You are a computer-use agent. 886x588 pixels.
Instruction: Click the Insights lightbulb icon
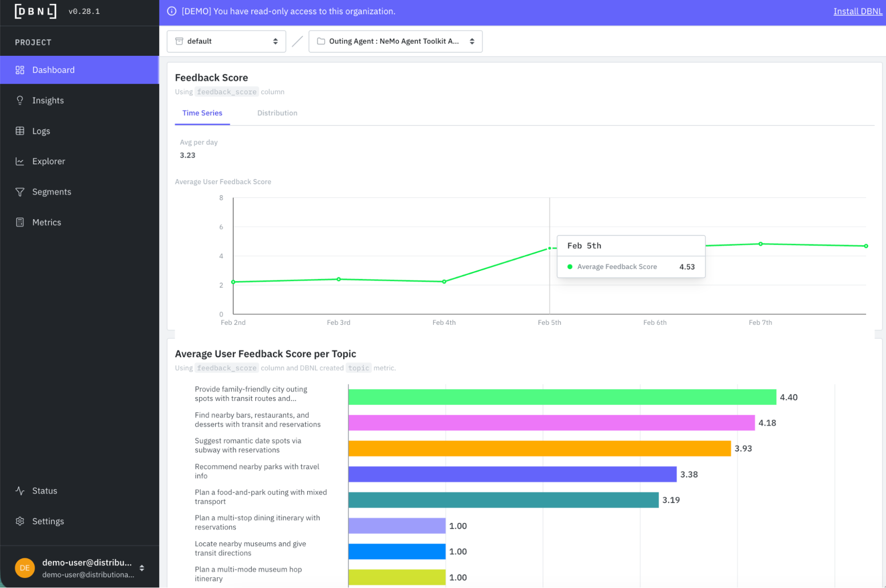[x=20, y=101]
